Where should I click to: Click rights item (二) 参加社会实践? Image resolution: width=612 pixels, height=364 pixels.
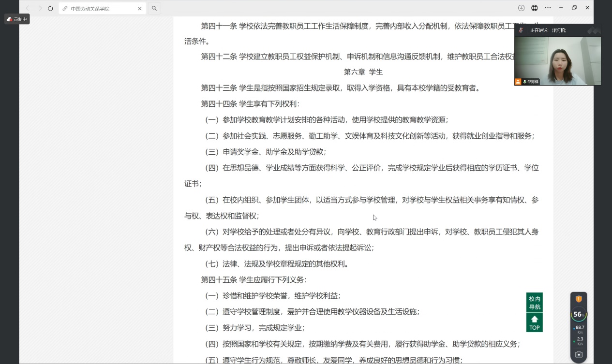point(370,136)
